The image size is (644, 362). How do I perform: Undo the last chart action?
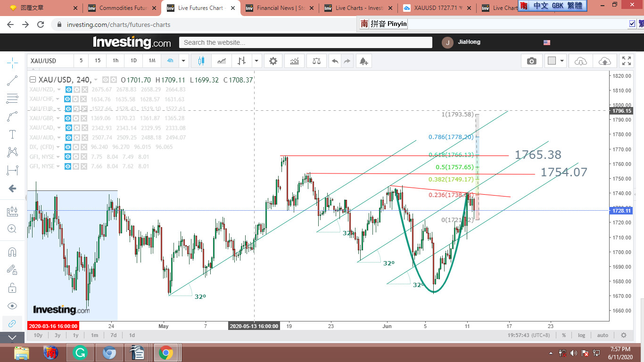335,61
